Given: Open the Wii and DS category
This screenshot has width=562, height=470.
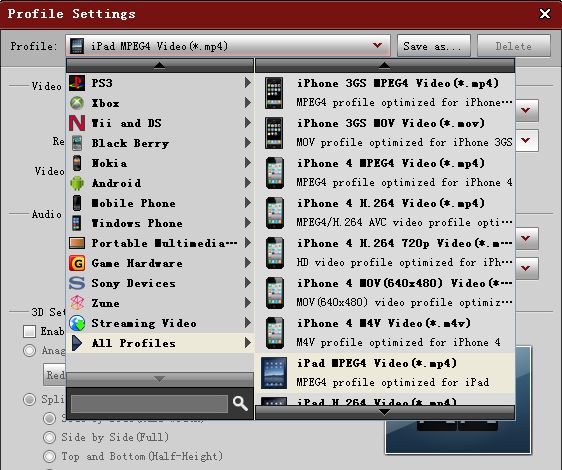Looking at the screenshot, I should (x=160, y=123).
